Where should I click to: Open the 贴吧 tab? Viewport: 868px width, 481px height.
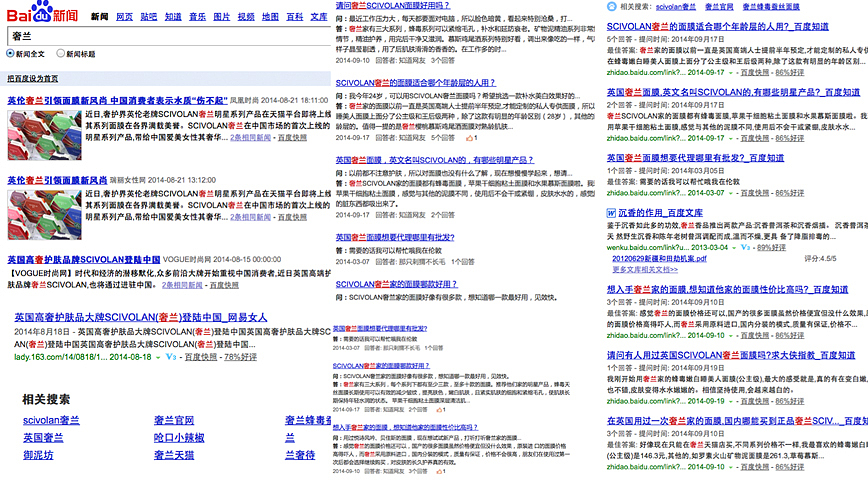tap(149, 17)
